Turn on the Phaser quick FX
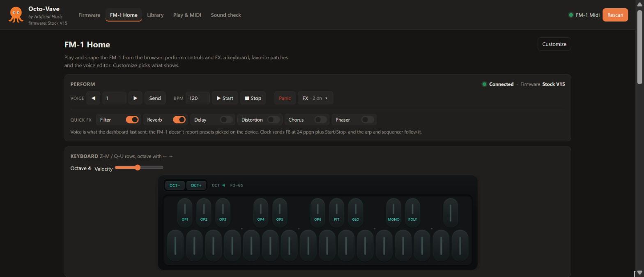Viewport: 644px width, 277px height. click(368, 120)
